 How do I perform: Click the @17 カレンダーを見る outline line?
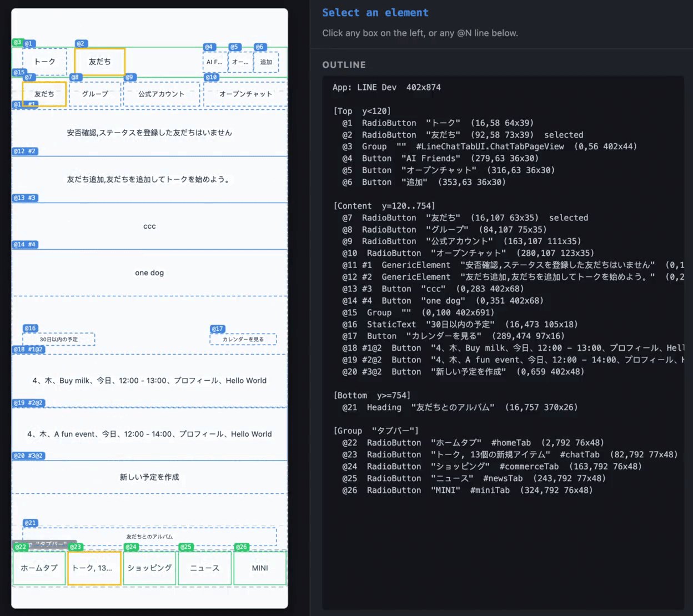[453, 336]
